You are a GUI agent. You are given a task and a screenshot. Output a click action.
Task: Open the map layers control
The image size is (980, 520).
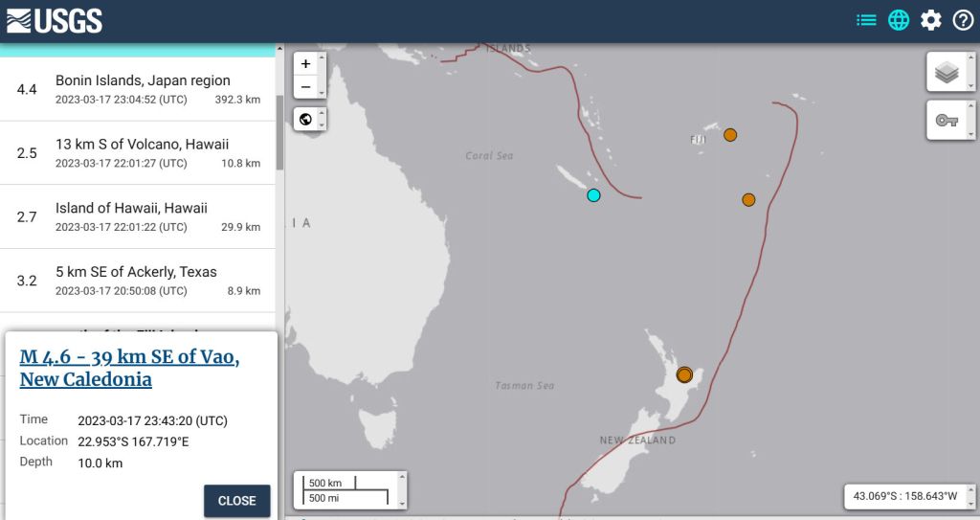[947, 73]
